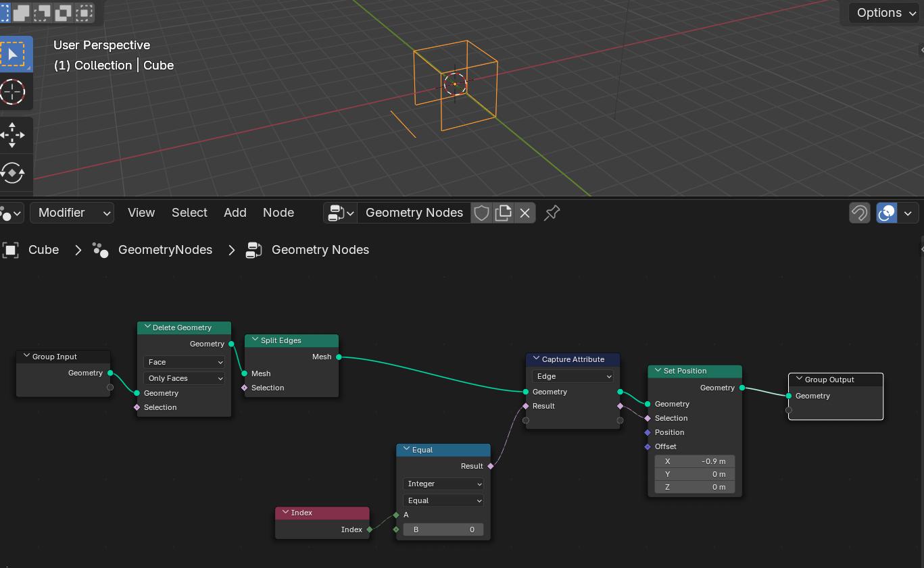The width and height of the screenshot is (924, 568).
Task: Click the GeometryNodes modifier icon in breadcrumbs
Action: pyautogui.click(x=101, y=250)
